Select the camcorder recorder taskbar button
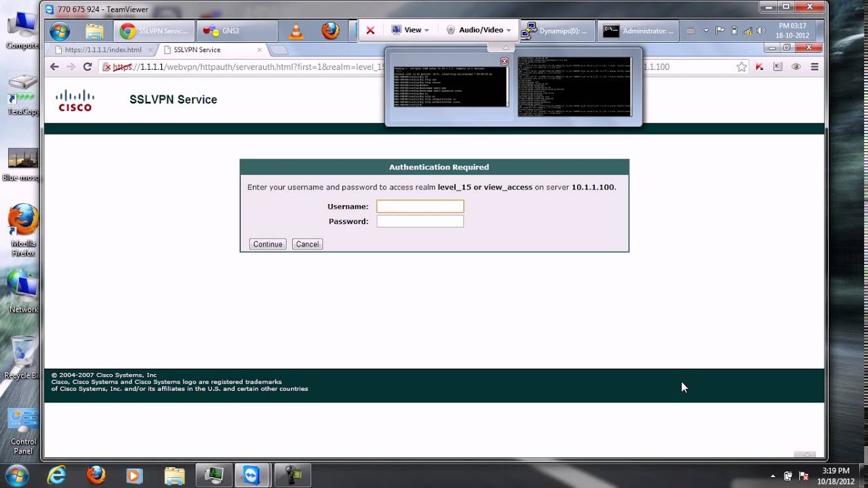Screen dimensions: 868x488 tap(292, 476)
